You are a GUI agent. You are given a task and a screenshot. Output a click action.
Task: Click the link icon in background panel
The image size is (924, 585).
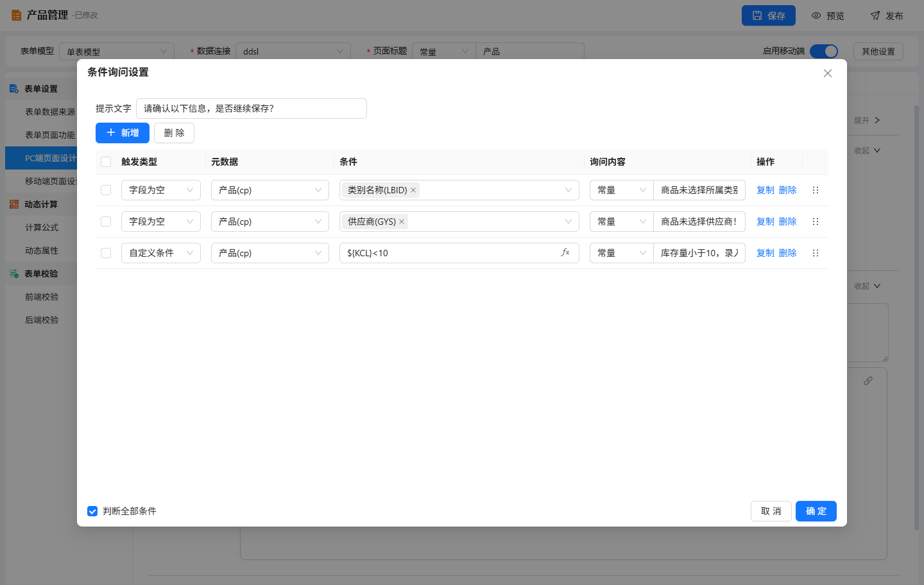point(868,381)
